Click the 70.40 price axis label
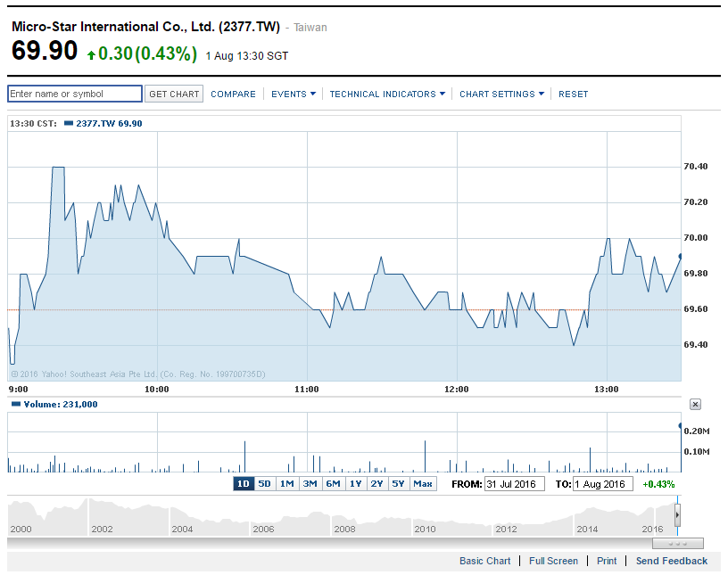 click(696, 166)
